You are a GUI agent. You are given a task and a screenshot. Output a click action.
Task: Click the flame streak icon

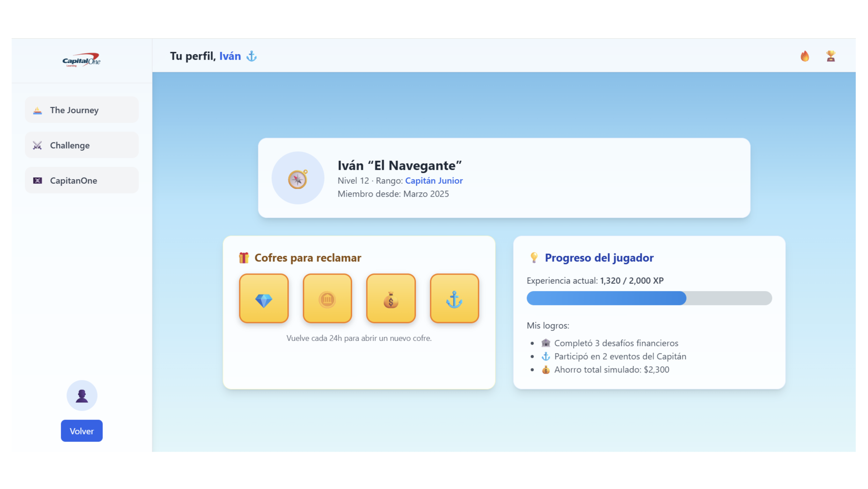coord(805,56)
